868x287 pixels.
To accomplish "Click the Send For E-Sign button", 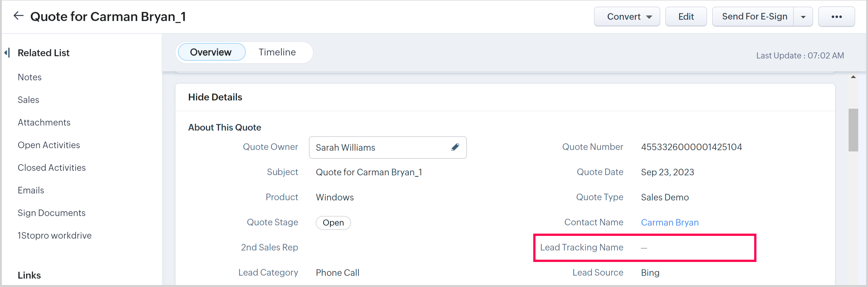I will (x=754, y=17).
